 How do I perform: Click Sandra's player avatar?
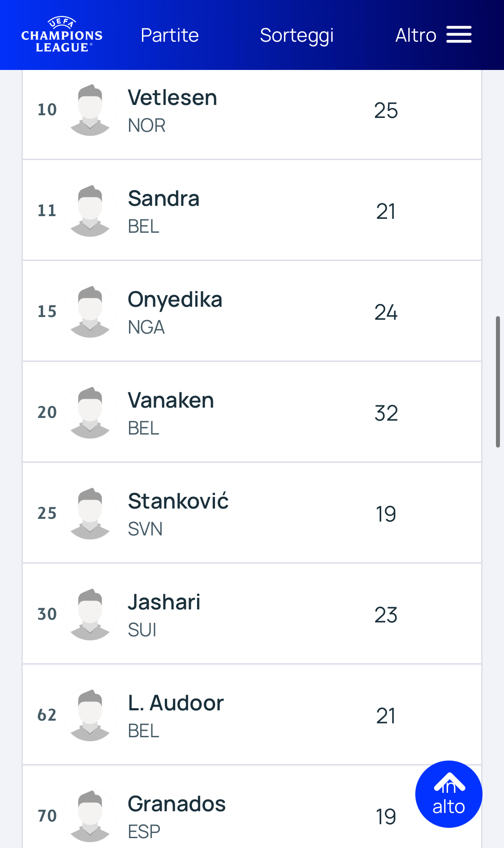(x=90, y=210)
